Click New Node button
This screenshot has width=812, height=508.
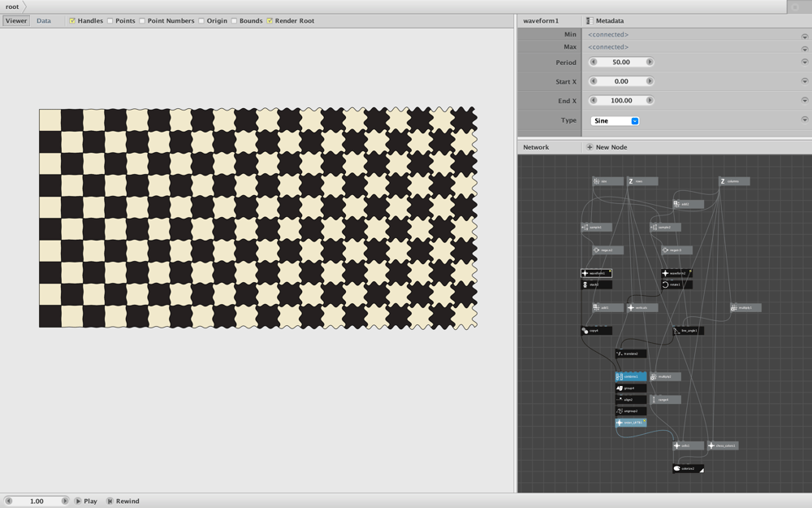pyautogui.click(x=607, y=147)
